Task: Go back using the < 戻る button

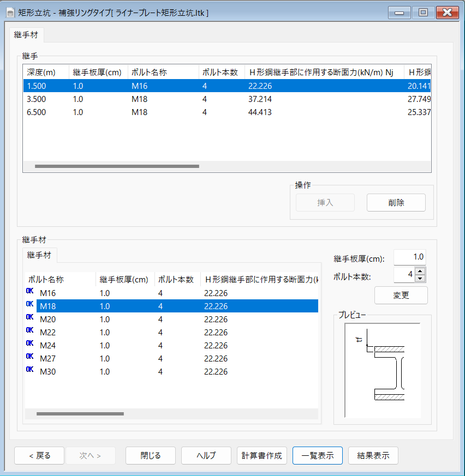Action: click(x=39, y=456)
